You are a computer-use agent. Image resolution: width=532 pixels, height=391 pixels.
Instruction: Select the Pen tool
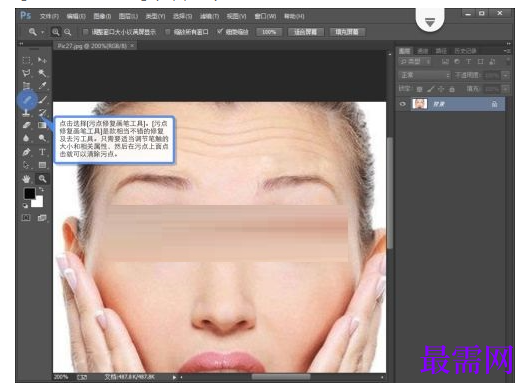(x=26, y=152)
